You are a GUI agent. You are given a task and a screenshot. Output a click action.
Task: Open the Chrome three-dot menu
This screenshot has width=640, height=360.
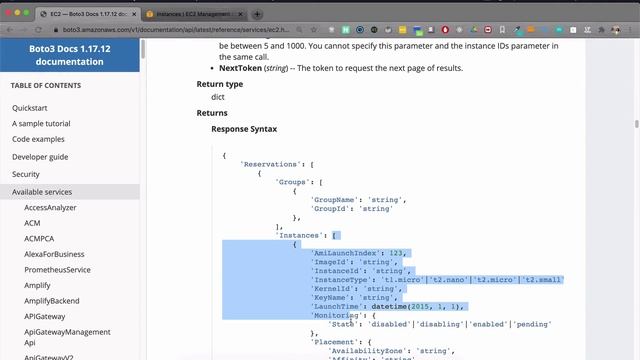point(630,30)
